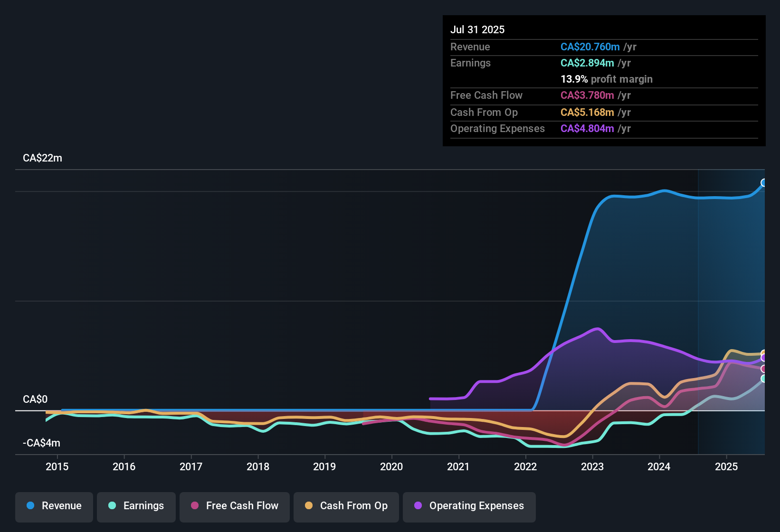Screen dimensions: 780x532
Task: Toggle the Earnings series off
Action: pyautogui.click(x=136, y=506)
